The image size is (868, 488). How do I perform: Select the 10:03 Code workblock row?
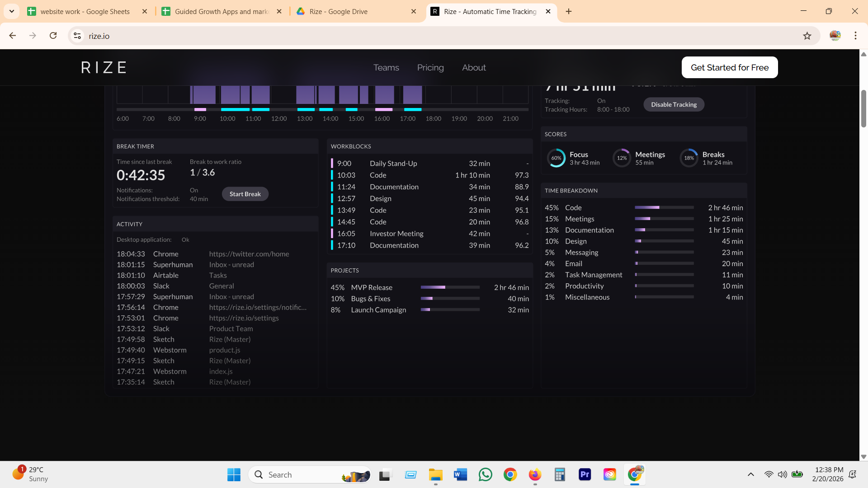tap(429, 175)
